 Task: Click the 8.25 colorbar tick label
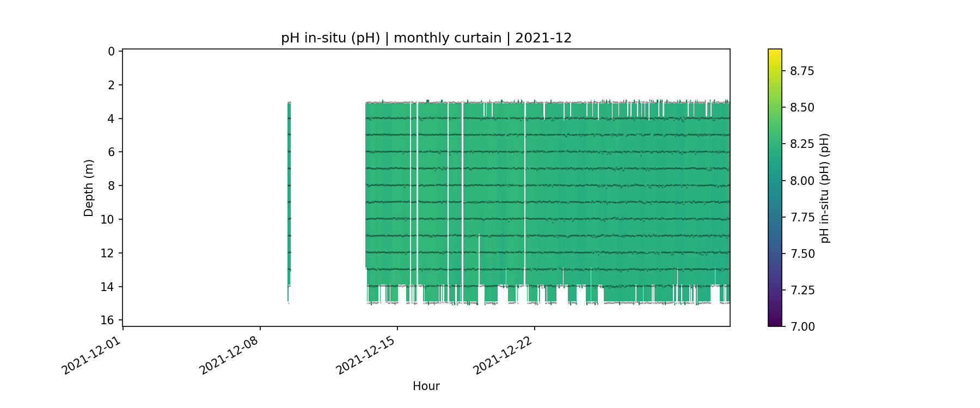coord(802,144)
